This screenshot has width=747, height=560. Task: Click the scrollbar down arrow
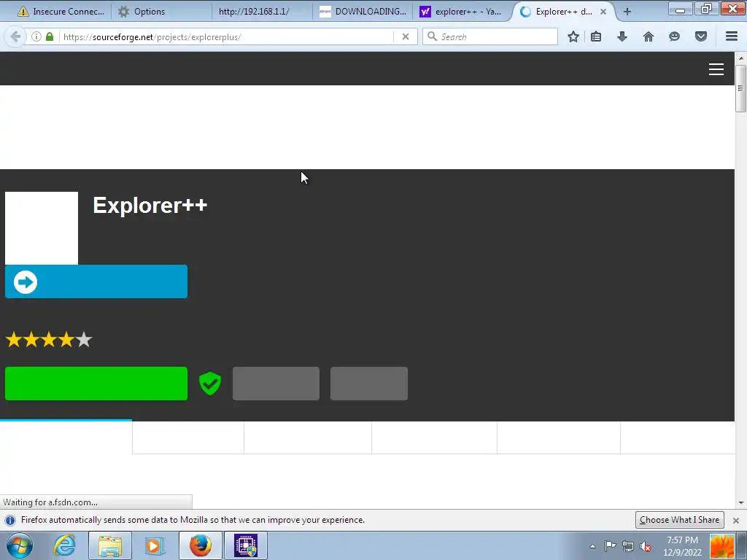pyautogui.click(x=740, y=503)
